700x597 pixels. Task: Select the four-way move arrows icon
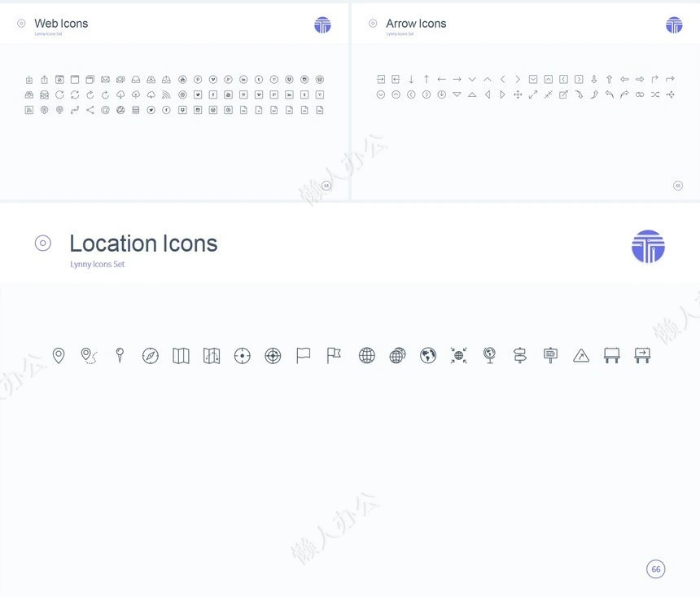pyautogui.click(x=518, y=94)
